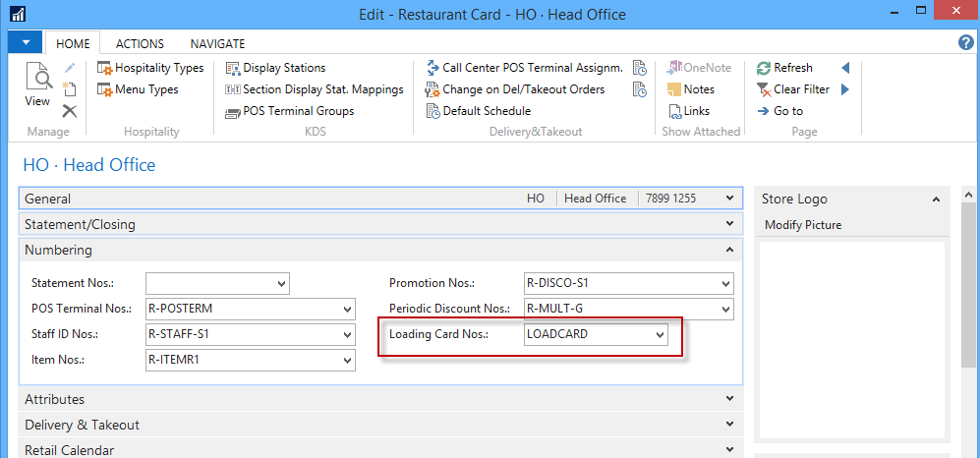Open Hospitality Types

pos(150,68)
